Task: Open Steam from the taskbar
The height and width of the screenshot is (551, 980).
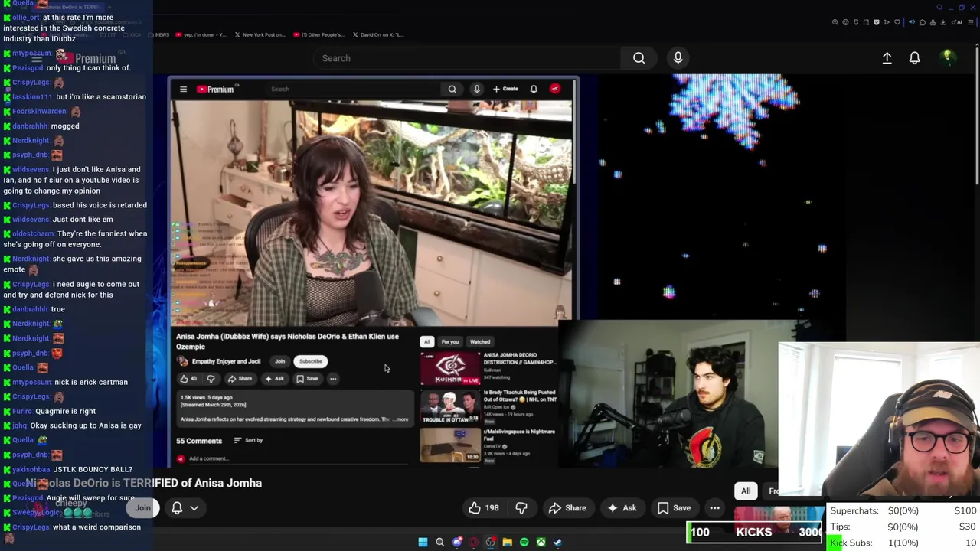Action: pos(557,543)
